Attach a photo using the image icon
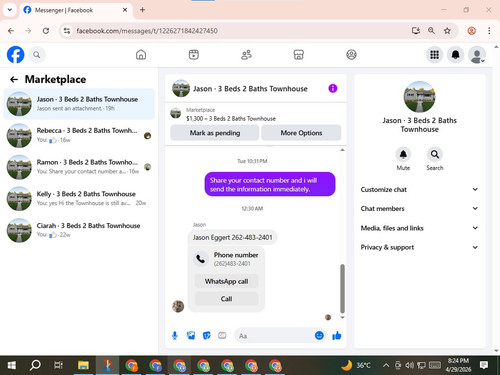The width and height of the screenshot is (500, 375). (191, 336)
